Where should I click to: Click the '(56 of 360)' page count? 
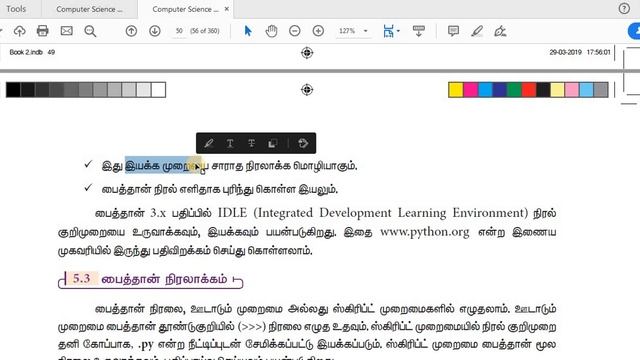point(205,31)
